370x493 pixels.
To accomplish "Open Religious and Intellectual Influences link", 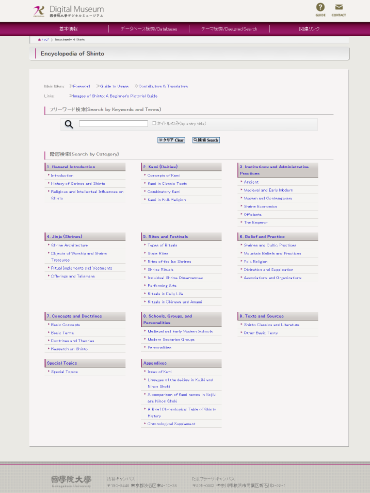I will [87, 195].
